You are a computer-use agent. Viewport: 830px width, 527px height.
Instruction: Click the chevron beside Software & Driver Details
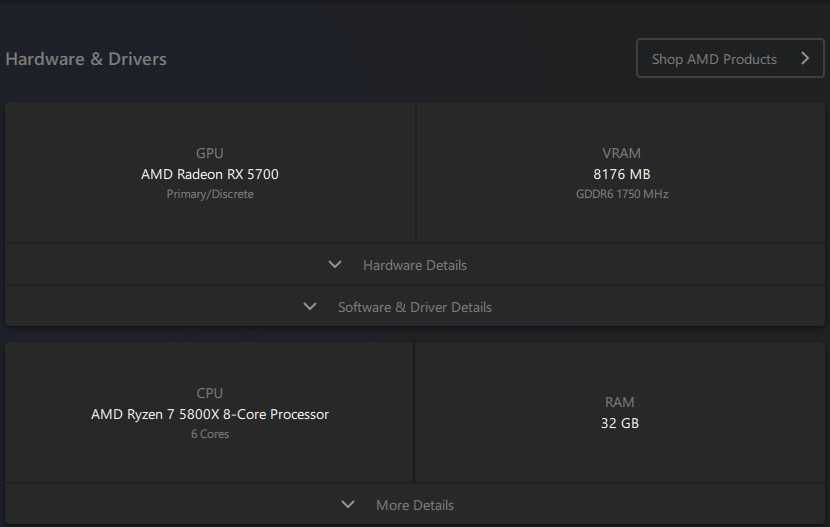point(310,307)
